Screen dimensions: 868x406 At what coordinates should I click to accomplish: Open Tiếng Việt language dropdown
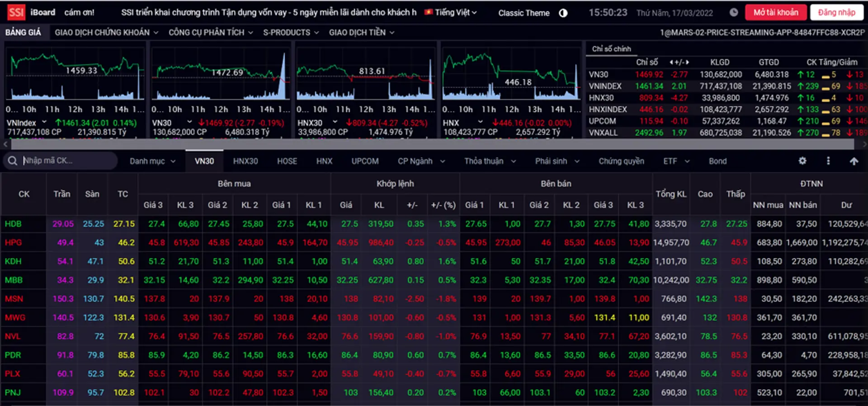point(456,13)
